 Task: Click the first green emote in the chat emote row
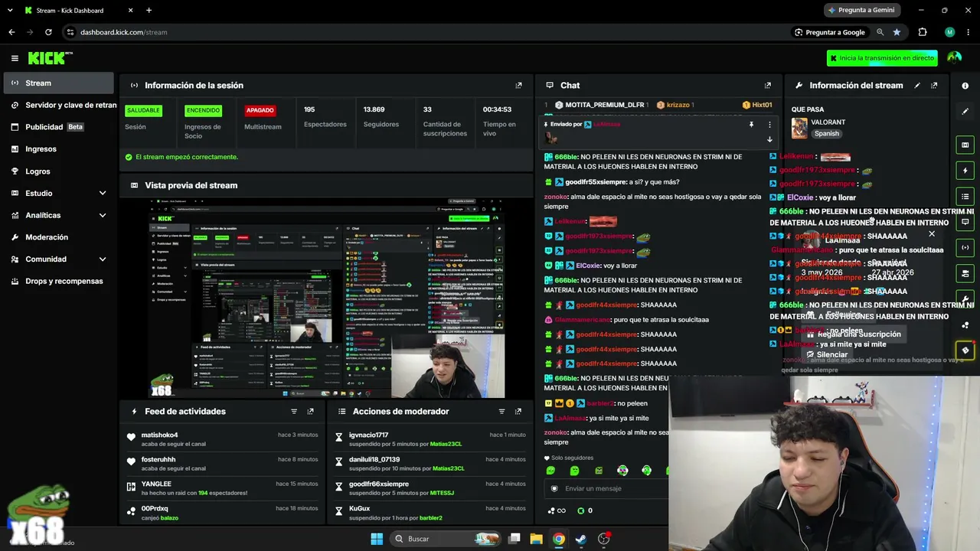550,471
